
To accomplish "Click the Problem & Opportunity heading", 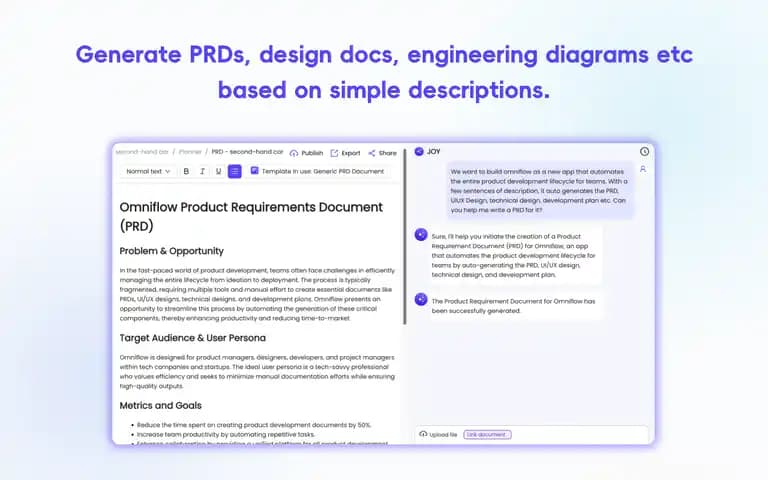I will click(x=171, y=251).
